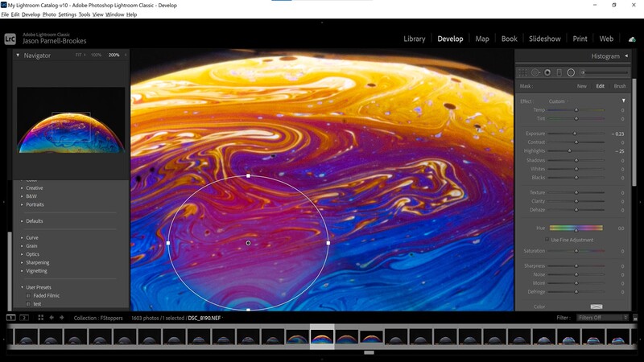Open second window display 2
644x362 pixels.
tap(24, 318)
